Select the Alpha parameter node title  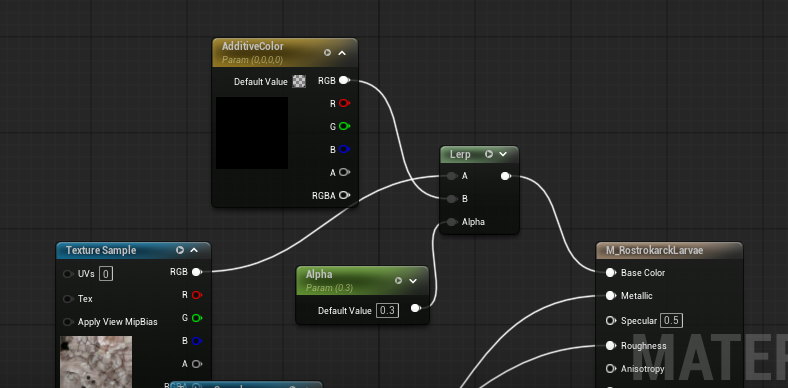click(319, 274)
